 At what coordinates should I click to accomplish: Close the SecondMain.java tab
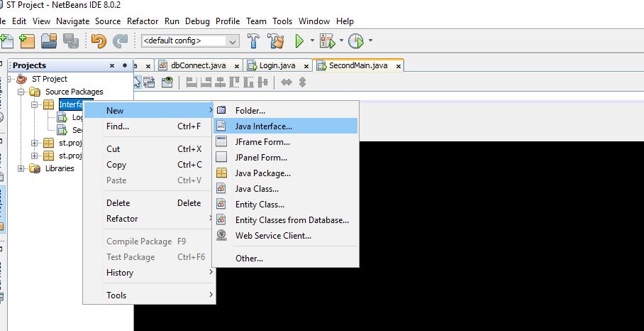click(398, 66)
